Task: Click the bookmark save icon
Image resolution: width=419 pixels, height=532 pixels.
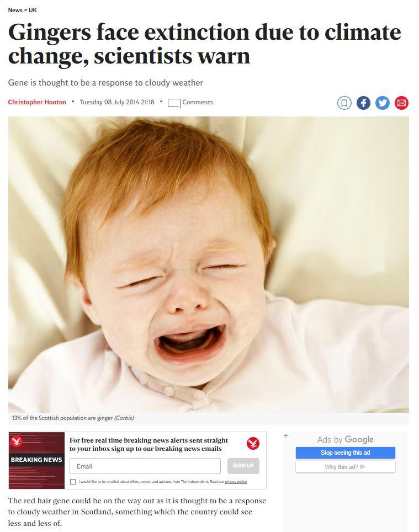Action: point(344,103)
